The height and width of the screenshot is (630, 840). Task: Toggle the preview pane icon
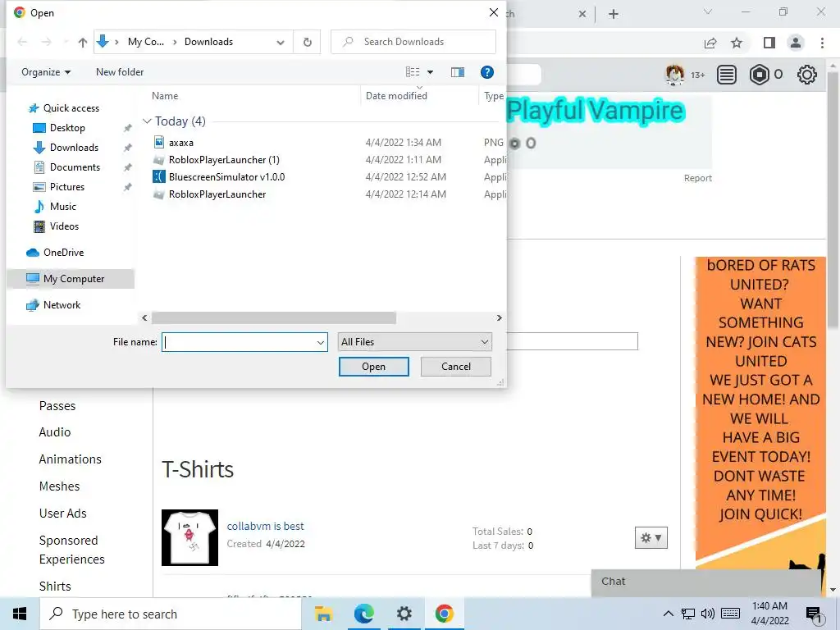click(x=458, y=72)
